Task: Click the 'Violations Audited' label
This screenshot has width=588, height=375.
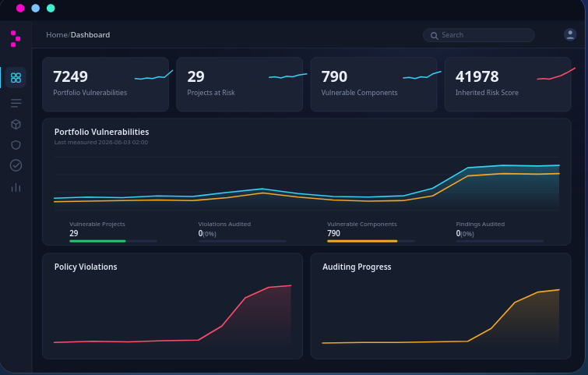Action: click(224, 224)
